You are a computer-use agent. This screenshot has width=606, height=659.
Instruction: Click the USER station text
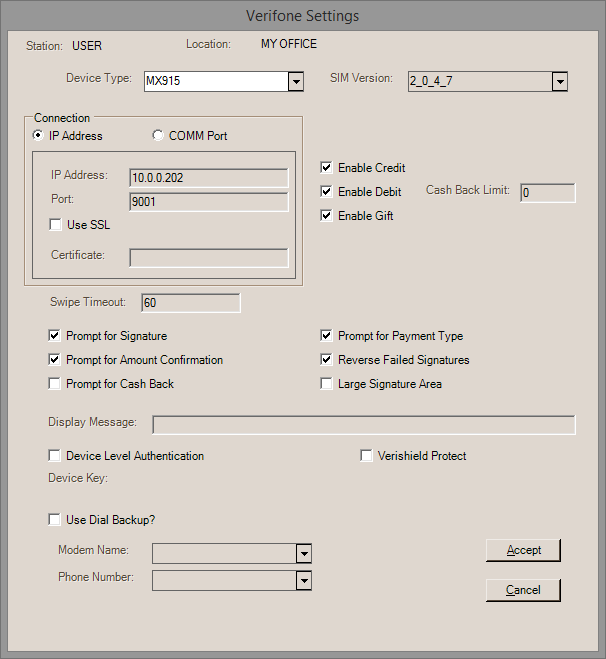(x=87, y=45)
